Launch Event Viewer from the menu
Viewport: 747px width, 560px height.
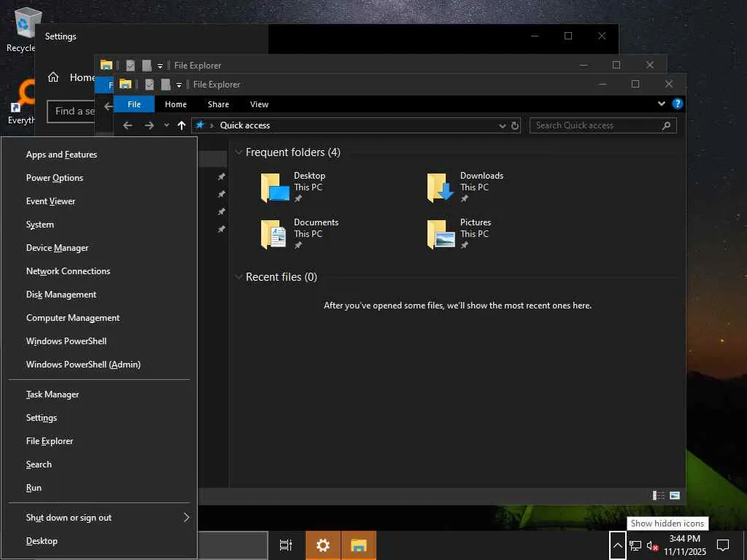(99, 201)
